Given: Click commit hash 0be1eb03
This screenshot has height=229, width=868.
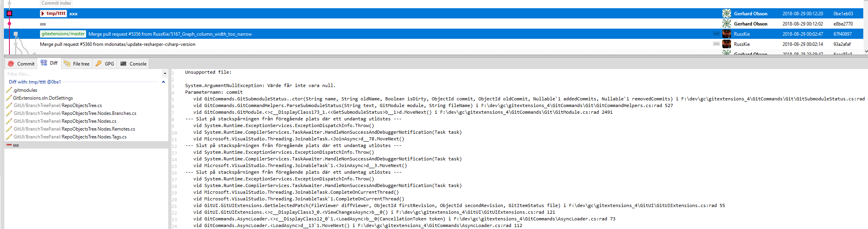Looking at the screenshot, I should (x=843, y=14).
